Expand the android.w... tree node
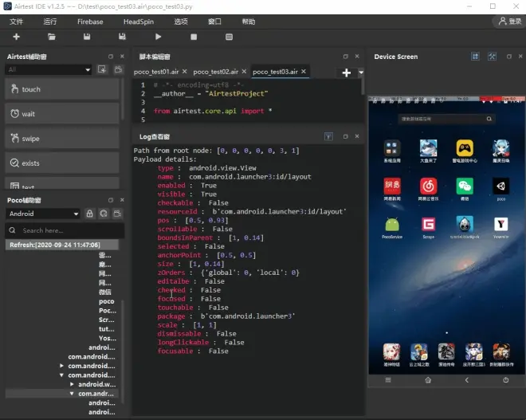 (x=72, y=384)
